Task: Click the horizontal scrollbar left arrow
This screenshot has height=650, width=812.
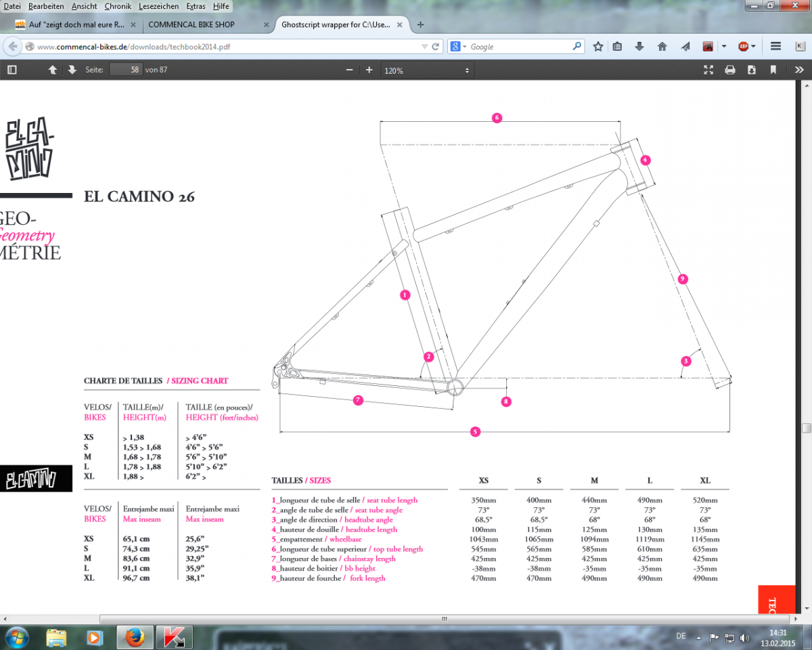Action: click(x=5, y=619)
